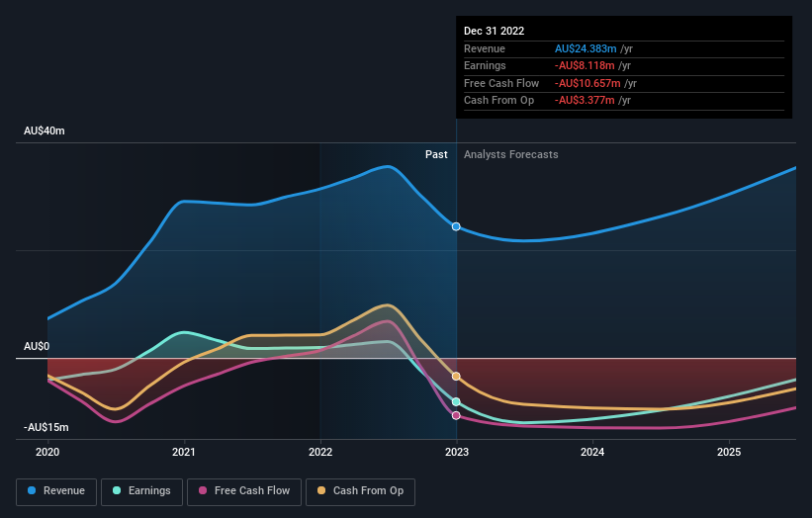This screenshot has width=812, height=518.
Task: Click the pink Free Cash Flow legend dot
Action: pyautogui.click(x=203, y=490)
